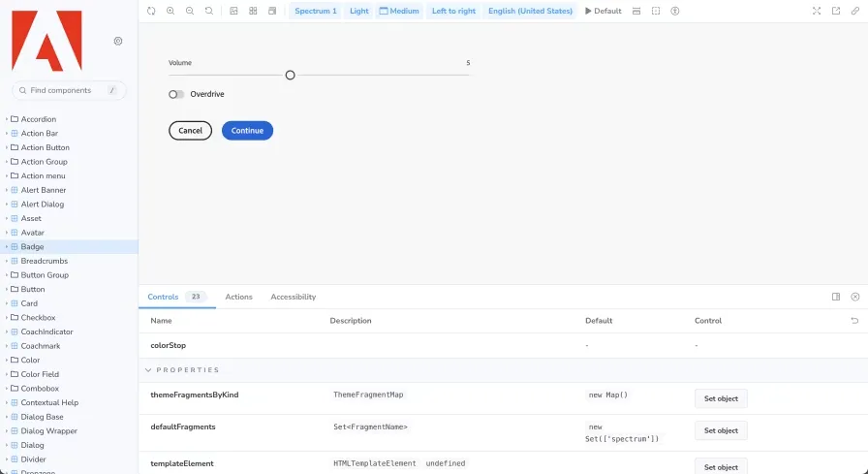
Task: Toggle the outline tool icon
Action: [656, 11]
